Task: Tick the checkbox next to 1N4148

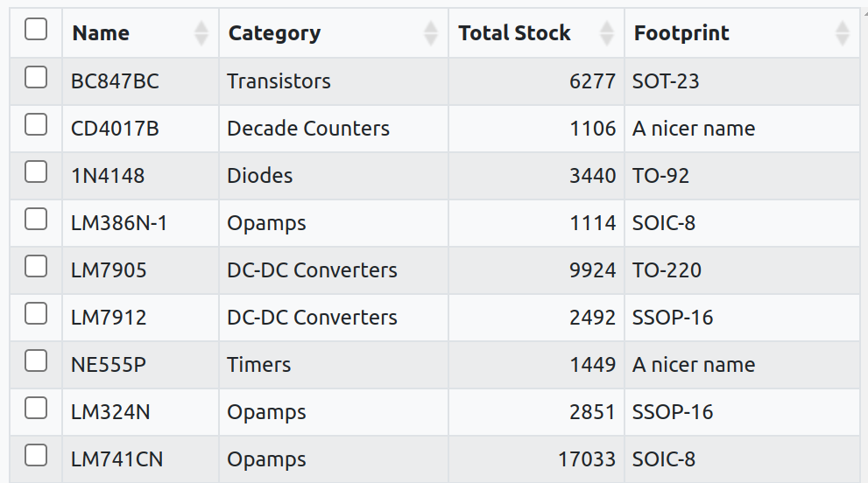Action: (x=36, y=173)
